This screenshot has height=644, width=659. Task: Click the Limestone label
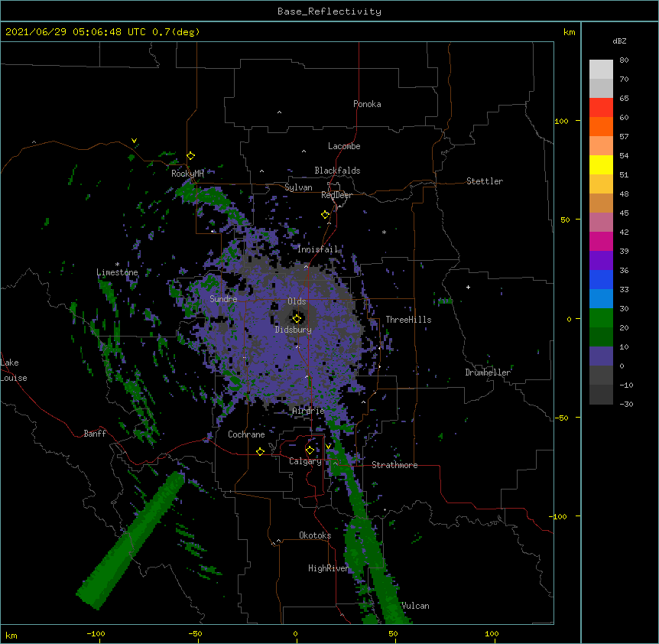click(117, 272)
